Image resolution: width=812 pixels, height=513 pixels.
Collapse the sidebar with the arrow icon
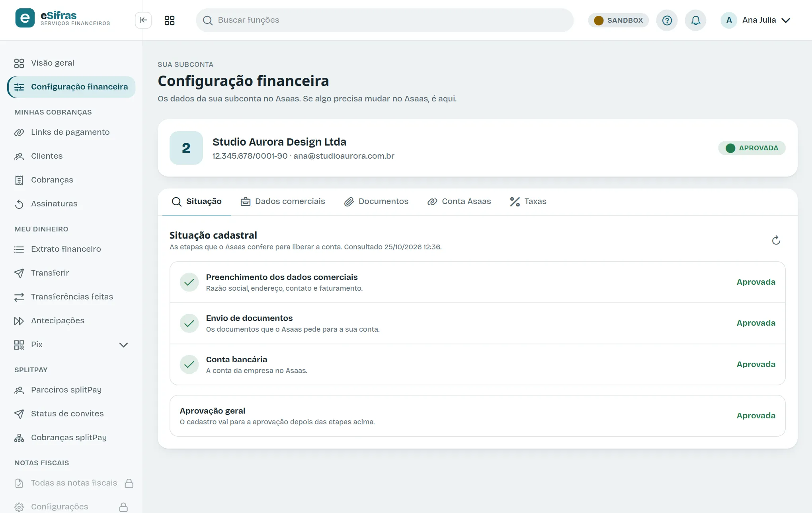(x=143, y=20)
